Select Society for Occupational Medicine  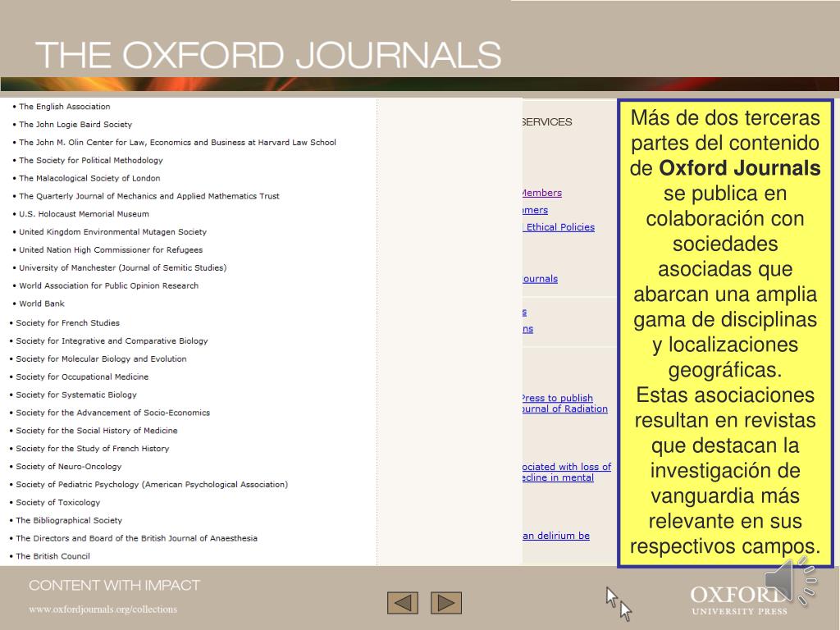tap(82, 377)
